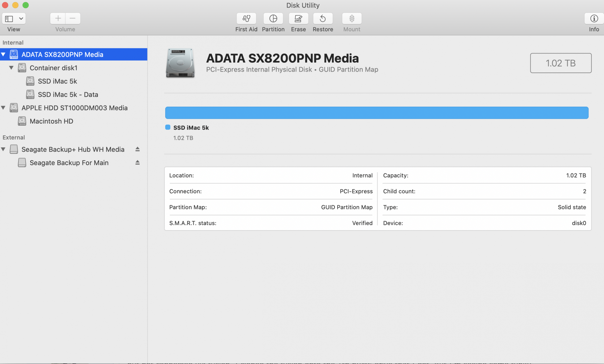
Task: Click the Device disk0 value
Action: pyautogui.click(x=579, y=223)
